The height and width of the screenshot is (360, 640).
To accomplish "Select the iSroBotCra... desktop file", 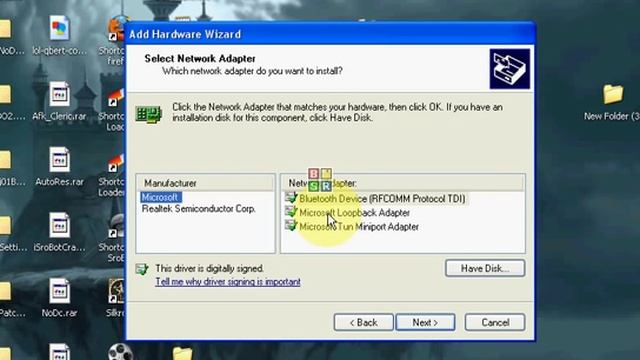I will click(x=59, y=233).
